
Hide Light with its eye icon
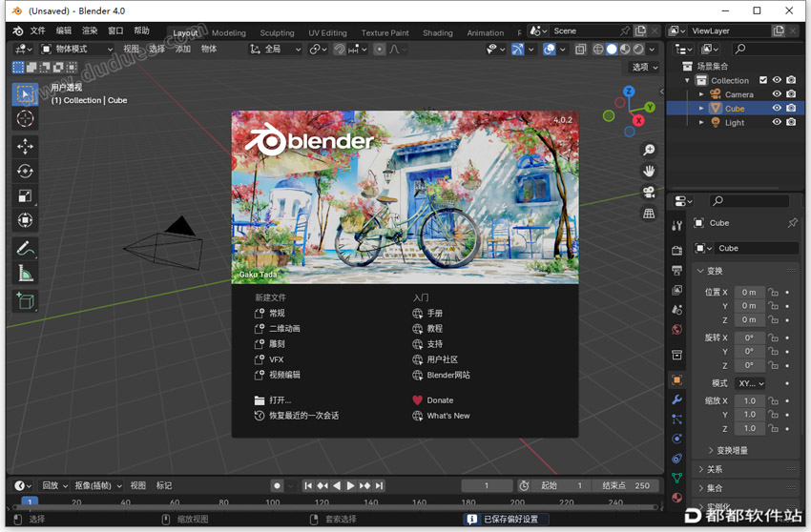point(777,122)
